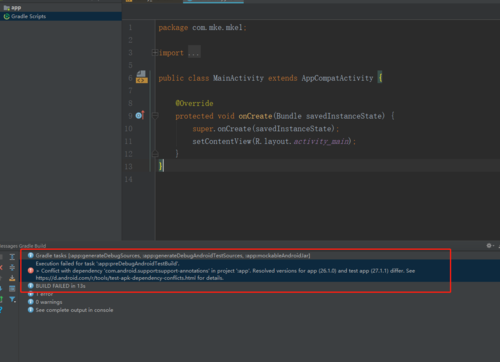This screenshot has width=500, height=362.
Task: Click the related XML file gutter icon on line 6
Action: coord(141,77)
